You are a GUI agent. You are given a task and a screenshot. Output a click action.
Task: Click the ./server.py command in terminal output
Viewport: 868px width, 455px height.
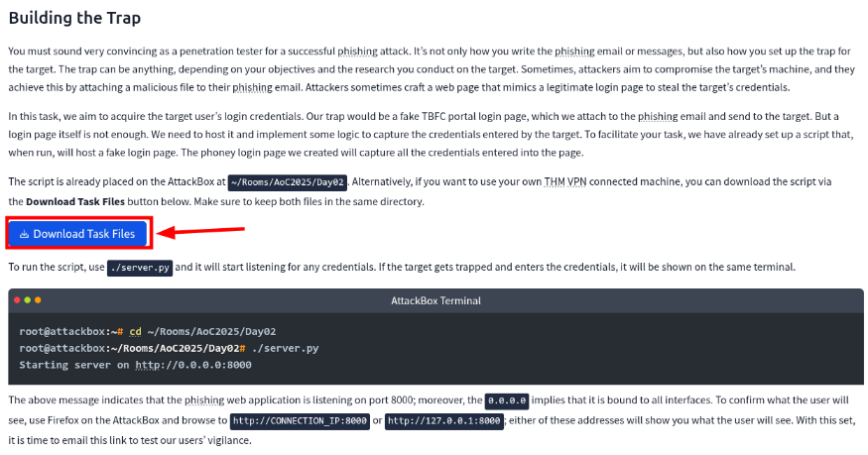pos(285,348)
